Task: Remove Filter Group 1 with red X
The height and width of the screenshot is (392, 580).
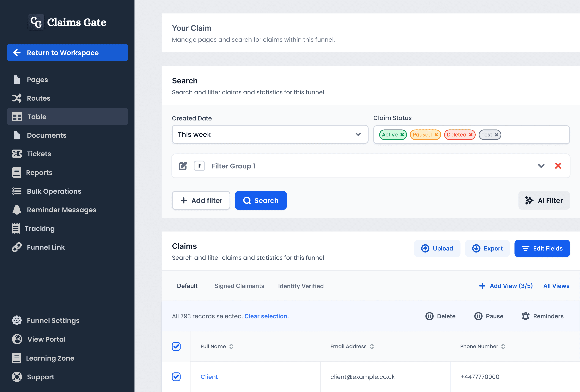Action: [x=558, y=166]
